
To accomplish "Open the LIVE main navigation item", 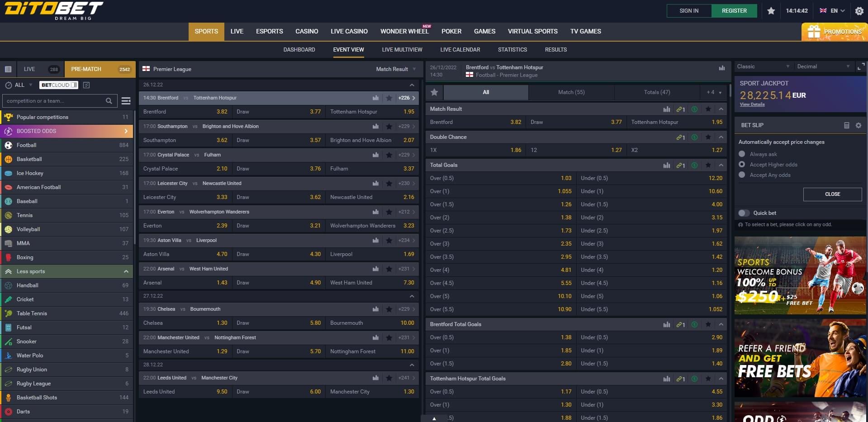I will [237, 32].
